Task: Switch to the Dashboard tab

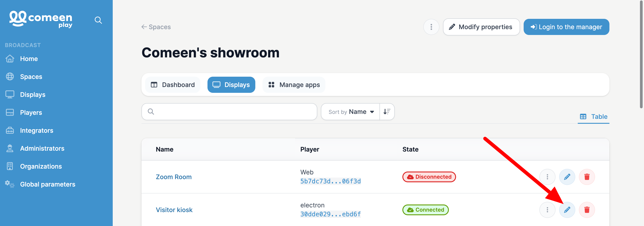Action: pos(173,85)
